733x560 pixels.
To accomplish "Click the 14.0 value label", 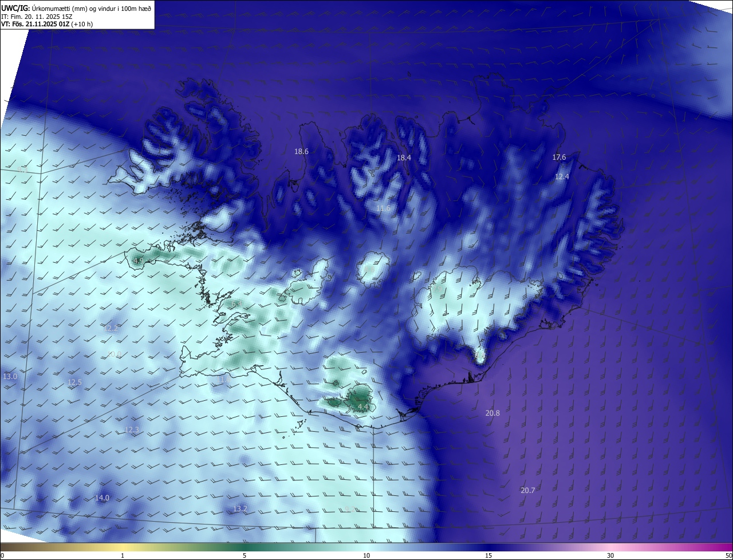I will [x=102, y=498].
